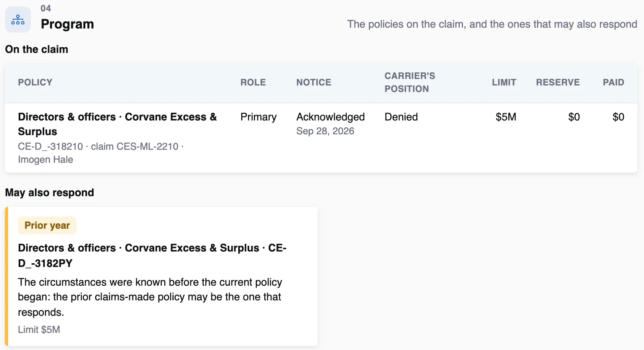Click the $0 reserve value
644x350 pixels.
point(574,117)
